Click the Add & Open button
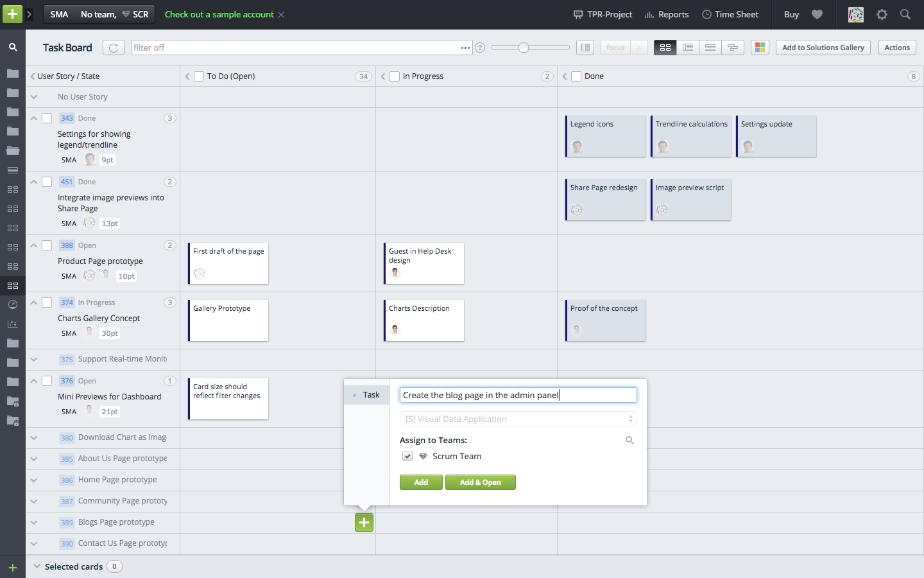The width and height of the screenshot is (924, 578). [x=480, y=482]
